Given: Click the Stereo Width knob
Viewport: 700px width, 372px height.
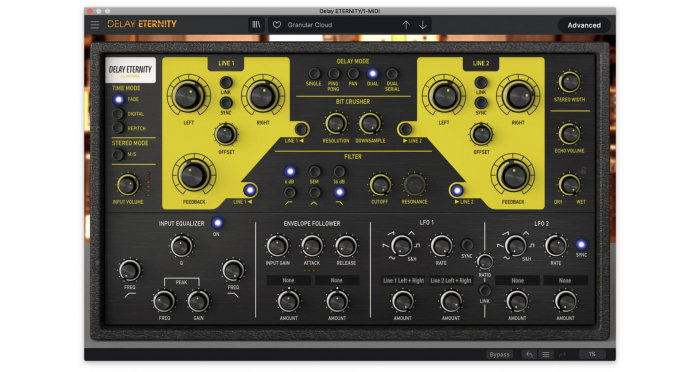Looking at the screenshot, I should pyautogui.click(x=569, y=83).
